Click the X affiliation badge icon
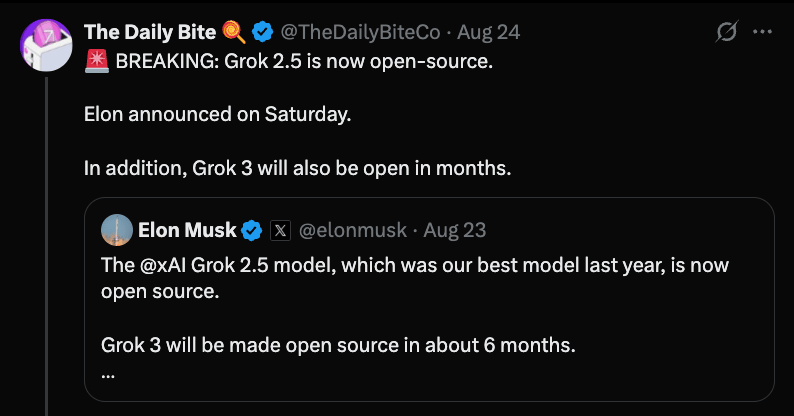Image resolution: width=794 pixels, height=416 pixels. (280, 231)
